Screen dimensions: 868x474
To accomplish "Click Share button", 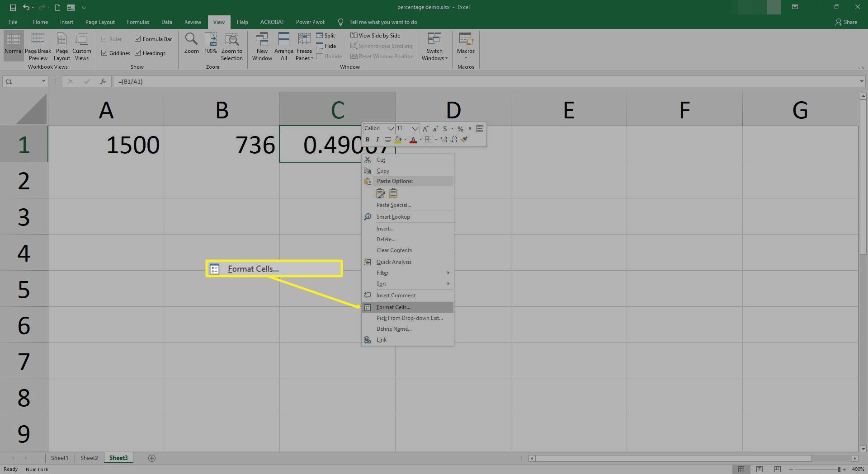I will click(x=846, y=22).
